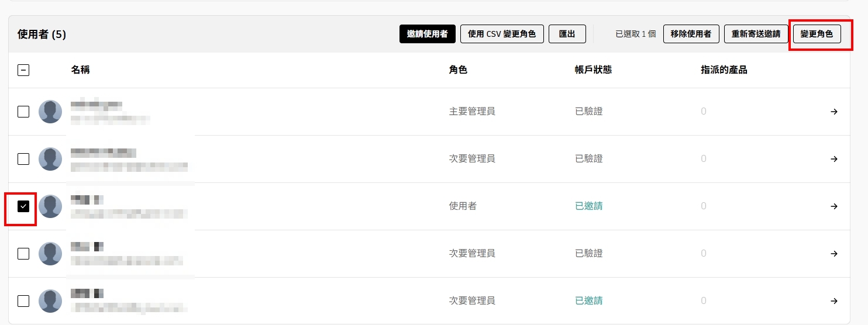
Task: Check the second row checkbox
Action: (x=23, y=159)
